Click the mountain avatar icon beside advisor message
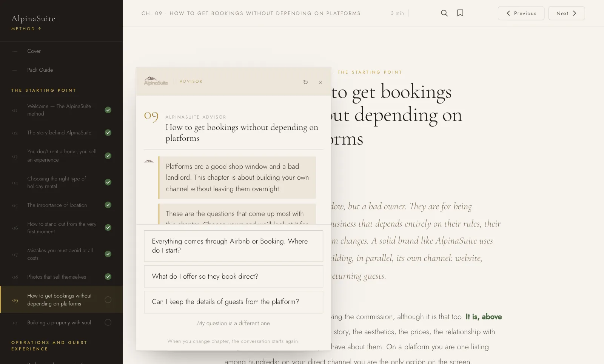Viewport: 604px width, 364px height. click(149, 161)
